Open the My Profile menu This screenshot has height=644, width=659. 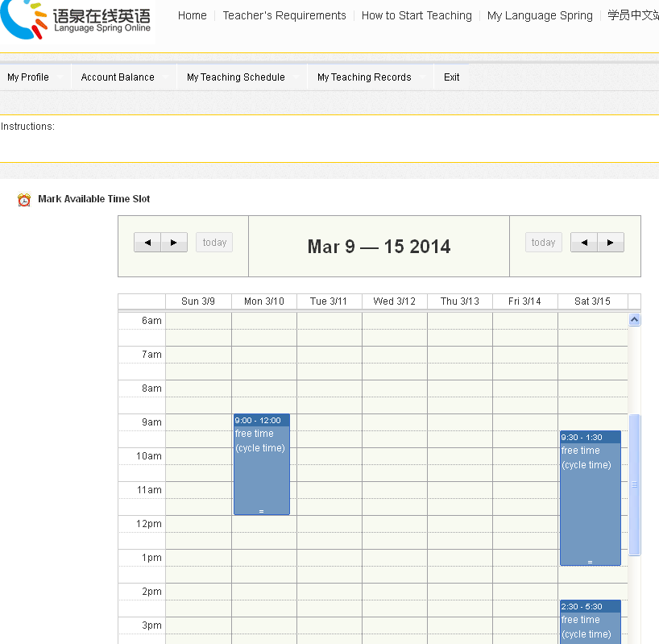(x=28, y=77)
